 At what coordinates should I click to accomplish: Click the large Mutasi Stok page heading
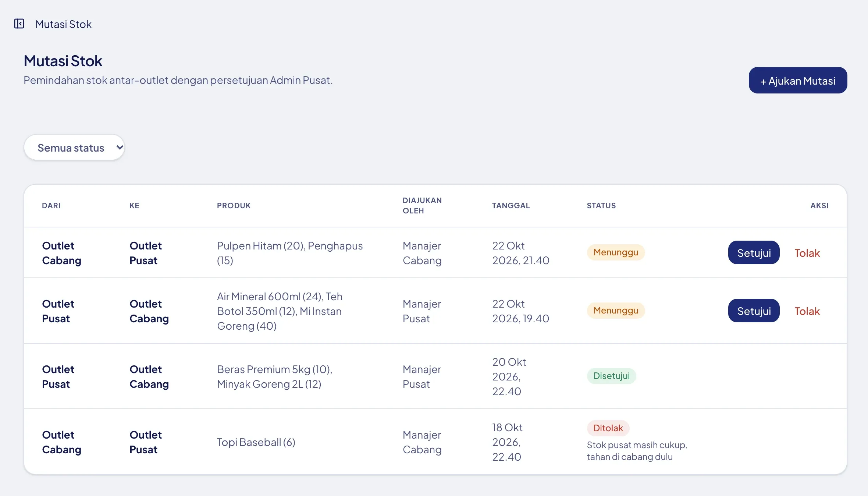[63, 61]
